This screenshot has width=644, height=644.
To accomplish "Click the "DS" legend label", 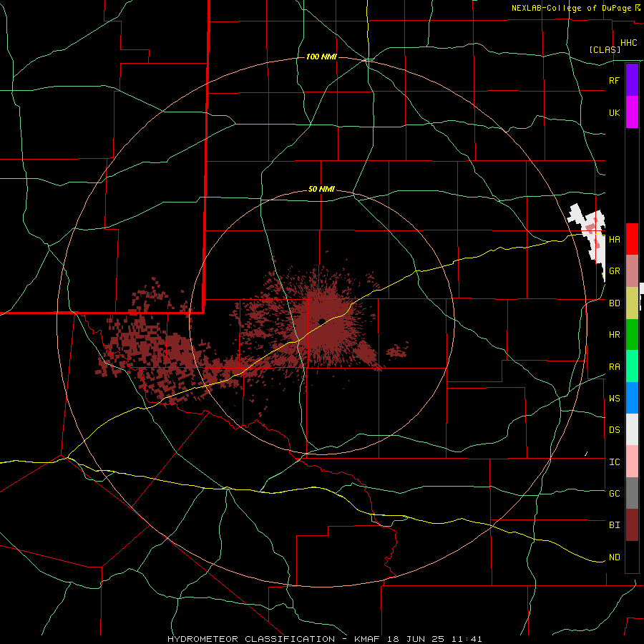I will coord(614,430).
